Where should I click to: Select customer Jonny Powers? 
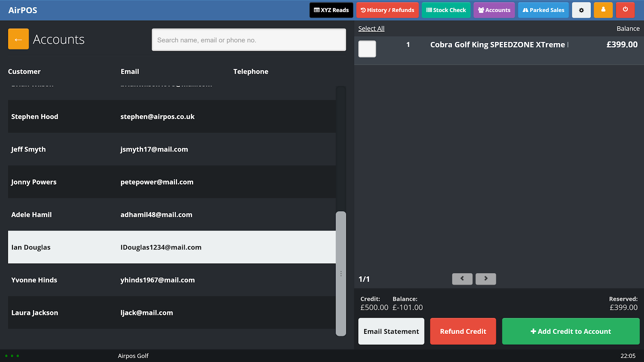(172, 182)
